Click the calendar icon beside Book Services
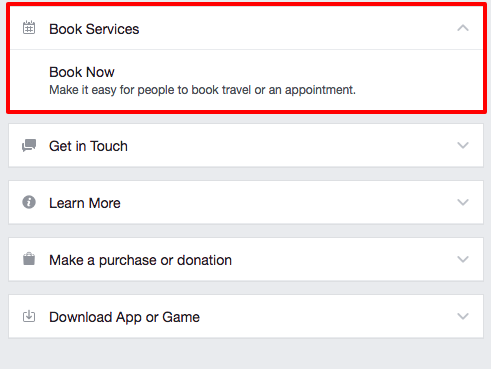 point(29,28)
